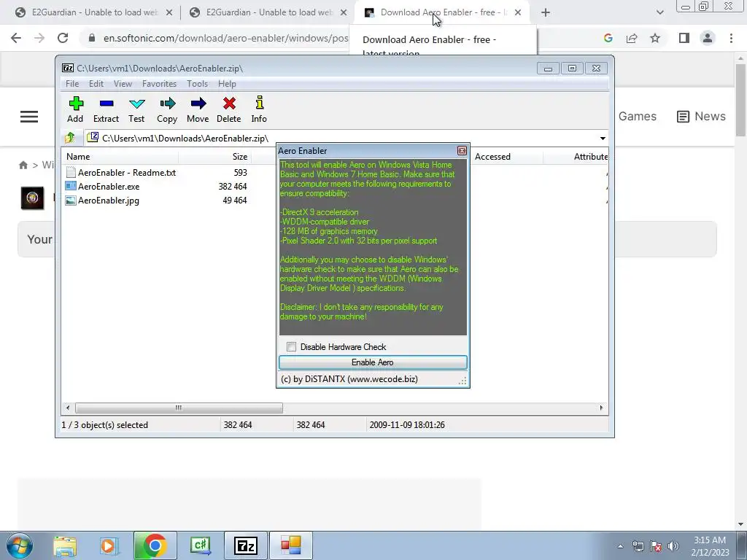The image size is (747, 560).
Task: Reload the Softonic page
Action: click(63, 38)
